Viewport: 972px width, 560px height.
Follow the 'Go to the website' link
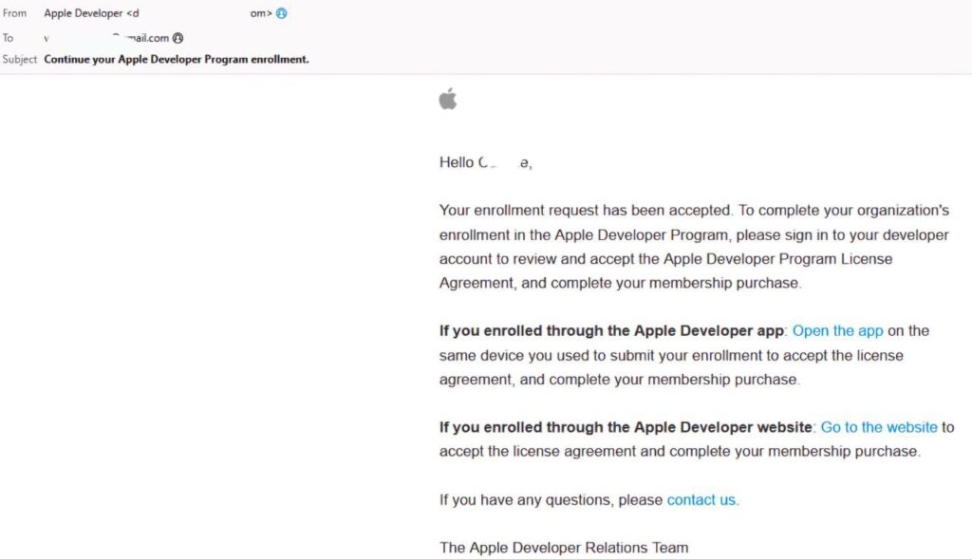[x=878, y=427]
